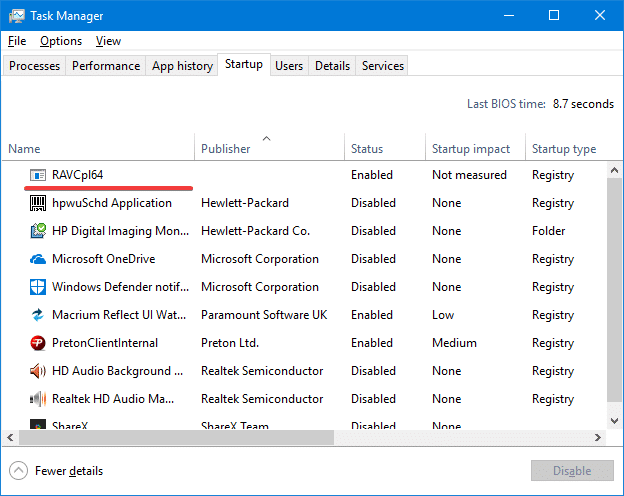624x496 pixels.
Task: Sort by the Startup impact column header
Action: tap(476, 148)
